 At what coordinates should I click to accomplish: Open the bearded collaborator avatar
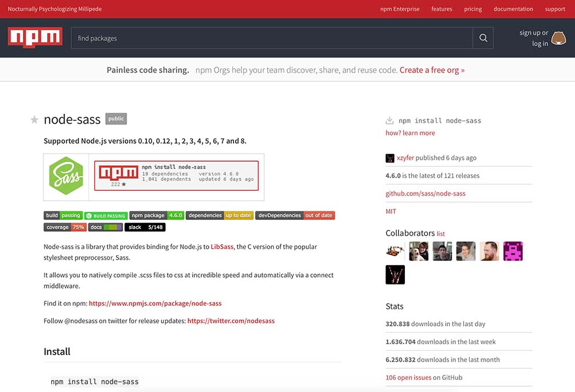tap(489, 251)
